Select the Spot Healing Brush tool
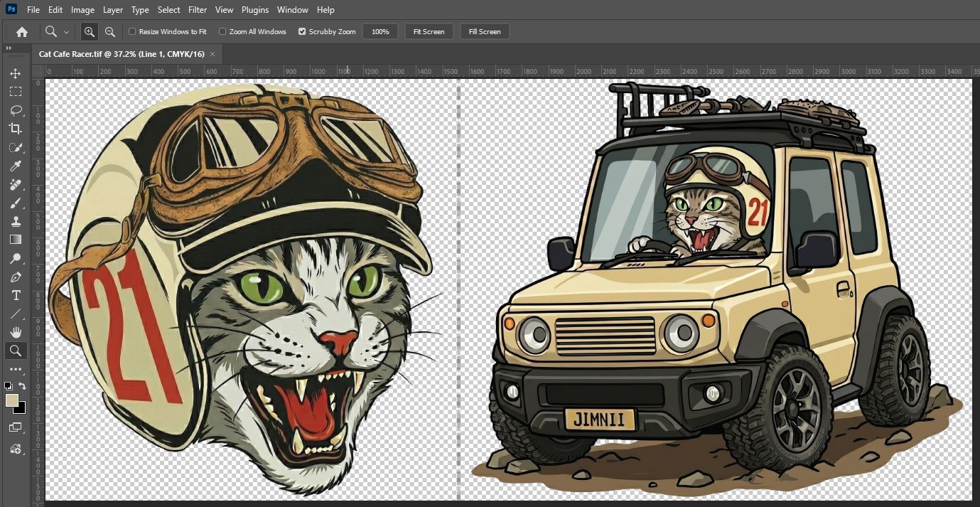 click(x=16, y=185)
